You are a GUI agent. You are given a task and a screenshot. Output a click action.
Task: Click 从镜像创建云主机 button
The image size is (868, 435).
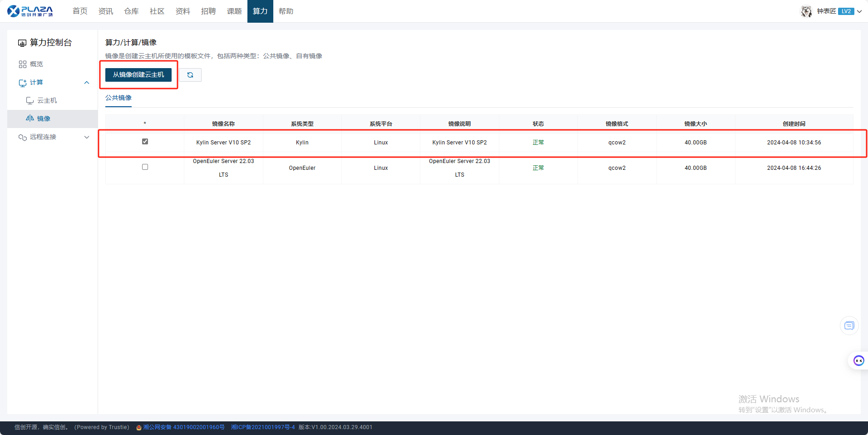[138, 74]
